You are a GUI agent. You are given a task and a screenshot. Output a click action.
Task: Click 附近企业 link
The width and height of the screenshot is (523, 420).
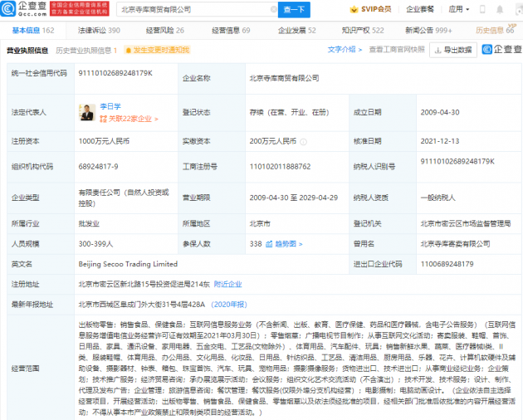pyautogui.click(x=227, y=284)
